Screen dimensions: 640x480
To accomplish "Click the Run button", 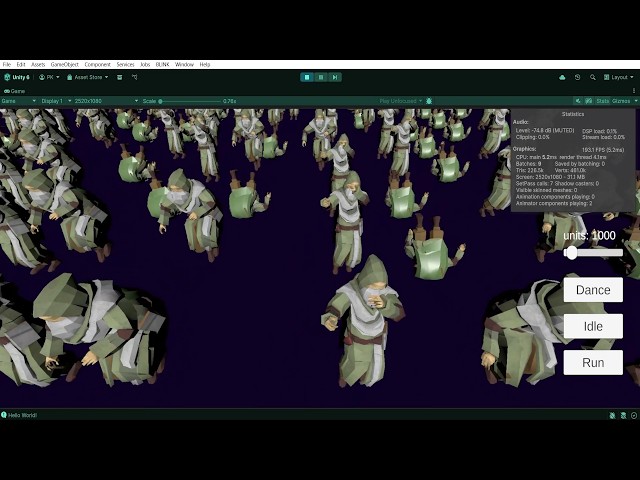I will 593,362.
